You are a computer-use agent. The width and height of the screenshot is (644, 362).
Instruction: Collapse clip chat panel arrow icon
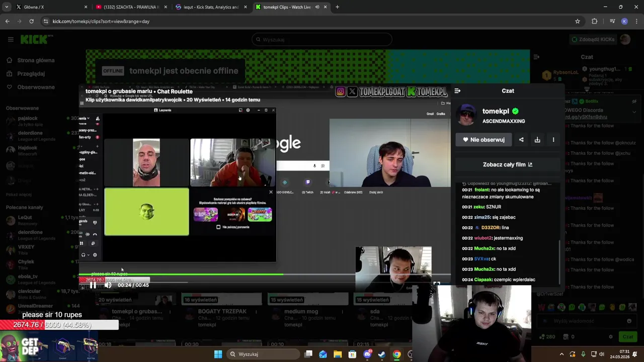pos(457,91)
